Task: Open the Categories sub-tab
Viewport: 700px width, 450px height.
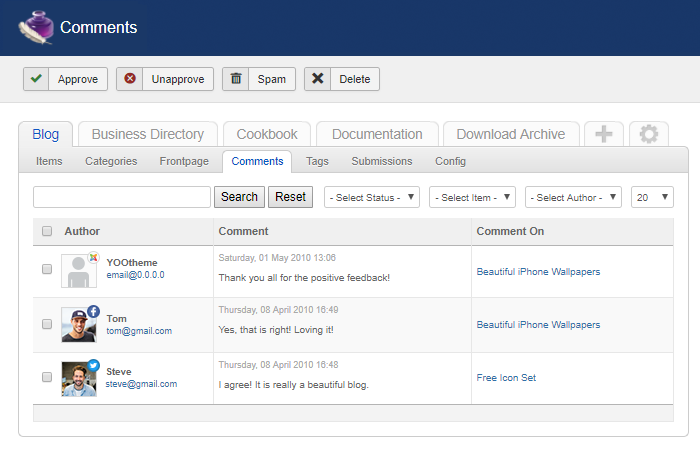Action: click(111, 161)
